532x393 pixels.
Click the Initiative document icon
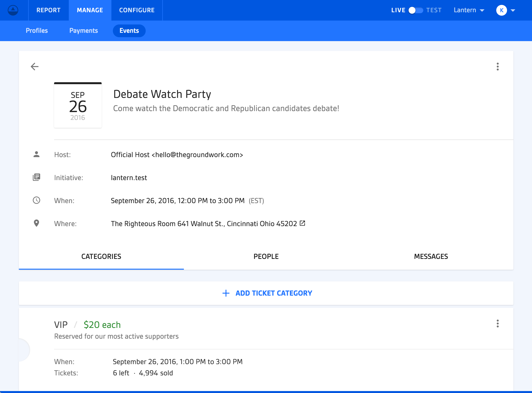point(36,177)
